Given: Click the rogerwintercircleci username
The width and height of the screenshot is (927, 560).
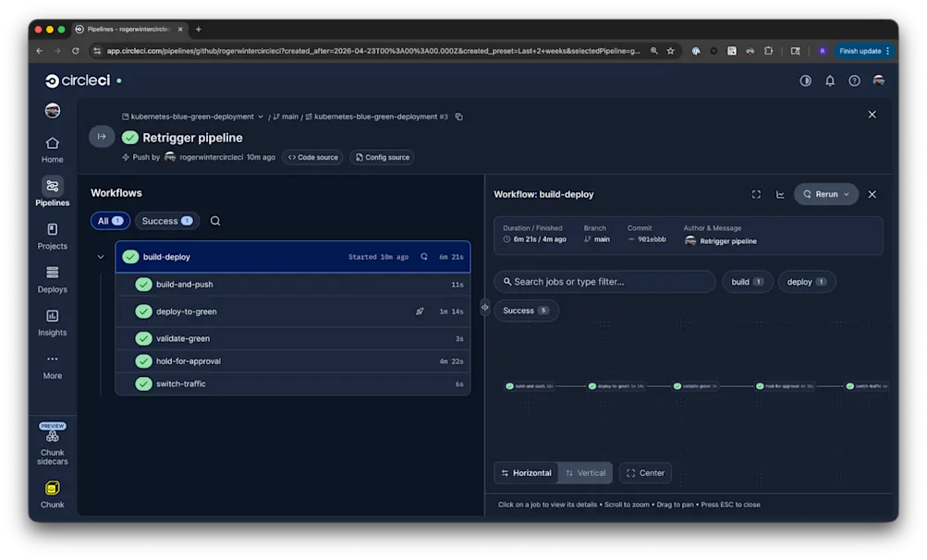Looking at the screenshot, I should (211, 157).
